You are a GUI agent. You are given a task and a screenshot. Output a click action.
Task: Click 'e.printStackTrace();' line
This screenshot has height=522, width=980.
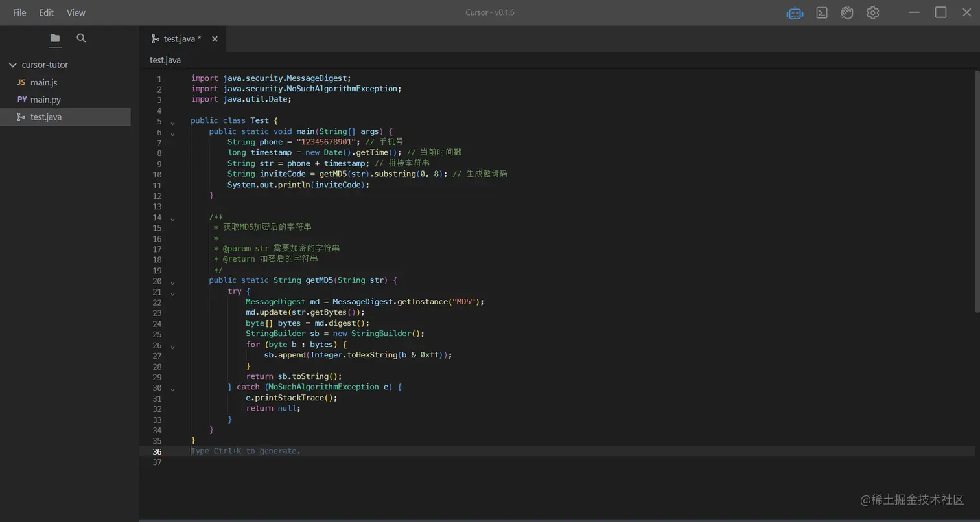click(x=292, y=398)
